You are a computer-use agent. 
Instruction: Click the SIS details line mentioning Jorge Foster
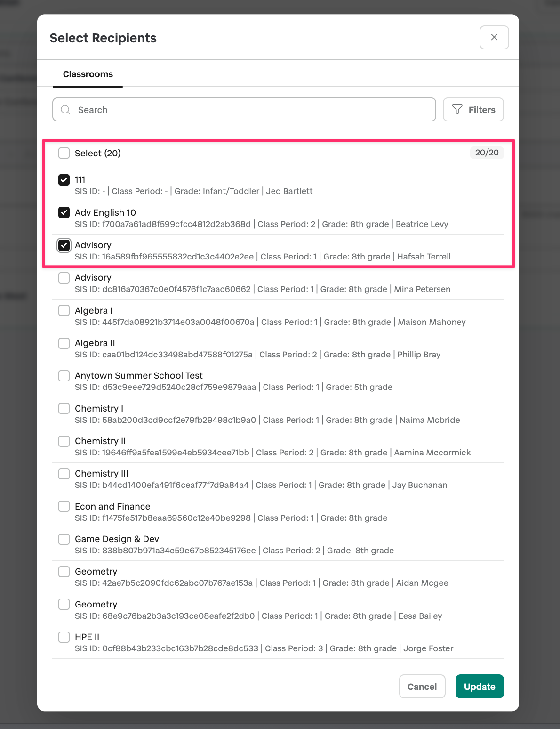pos(264,648)
